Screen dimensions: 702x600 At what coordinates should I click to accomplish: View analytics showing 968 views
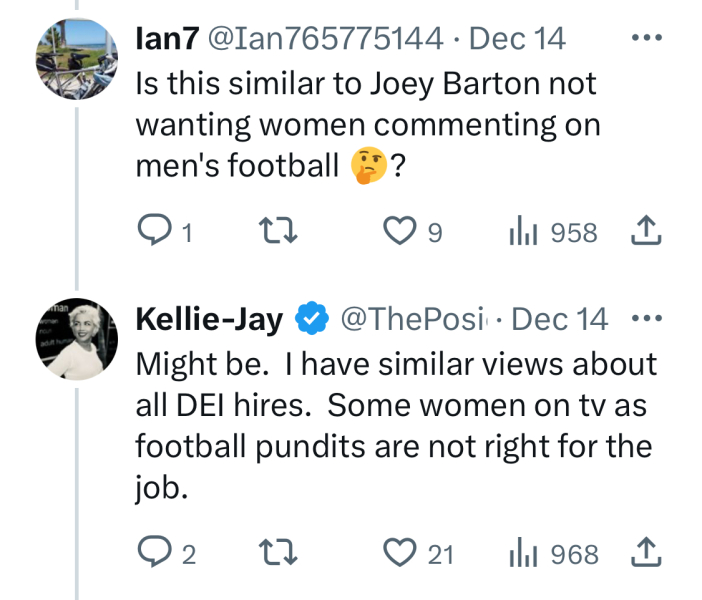pos(524,552)
